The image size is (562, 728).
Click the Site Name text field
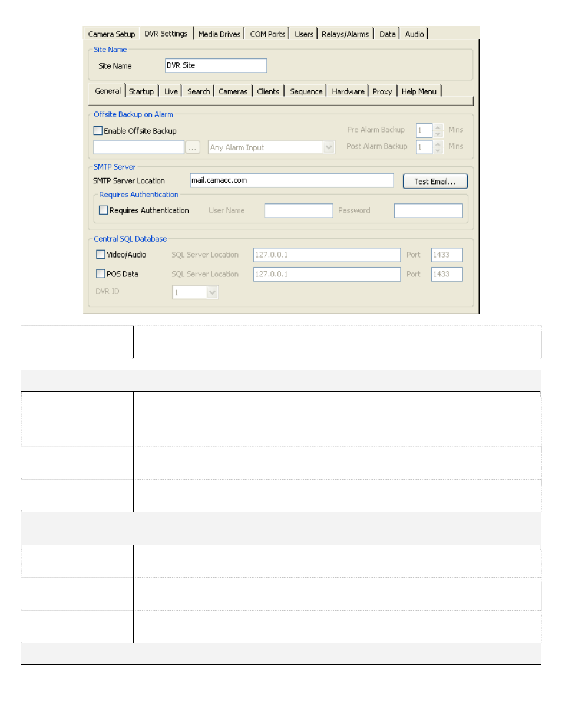click(216, 65)
